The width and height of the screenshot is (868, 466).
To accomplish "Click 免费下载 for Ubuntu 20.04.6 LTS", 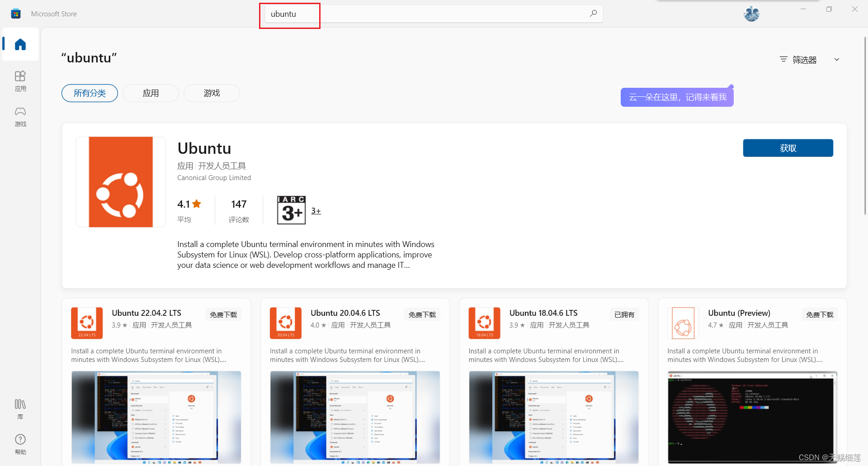I will 422,314.
